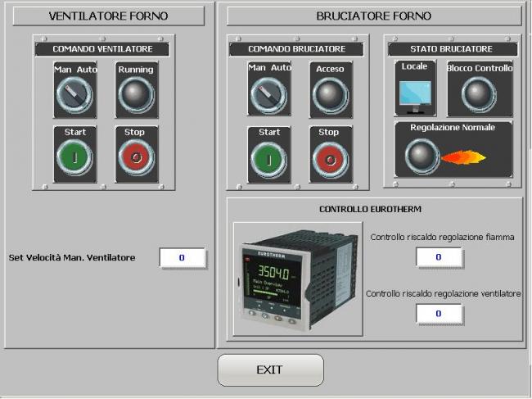532x399 pixels.
Task: Click the STATO BRUCIATORE label
Action: click(x=452, y=49)
